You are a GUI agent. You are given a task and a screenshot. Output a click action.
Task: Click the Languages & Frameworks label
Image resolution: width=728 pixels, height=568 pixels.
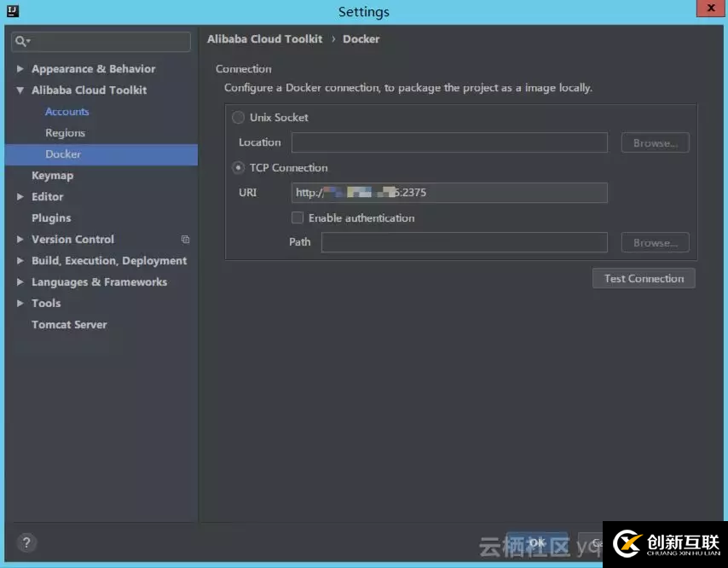pyautogui.click(x=100, y=282)
